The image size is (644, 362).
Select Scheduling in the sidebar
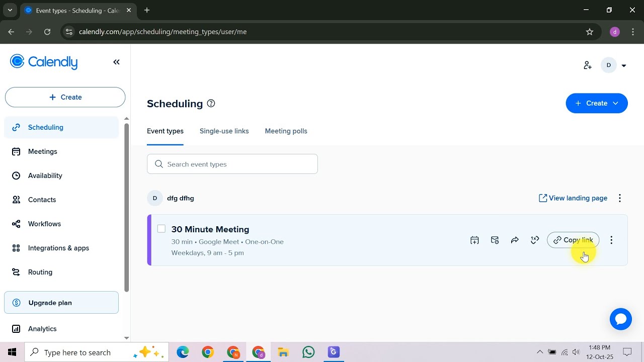pyautogui.click(x=61, y=127)
